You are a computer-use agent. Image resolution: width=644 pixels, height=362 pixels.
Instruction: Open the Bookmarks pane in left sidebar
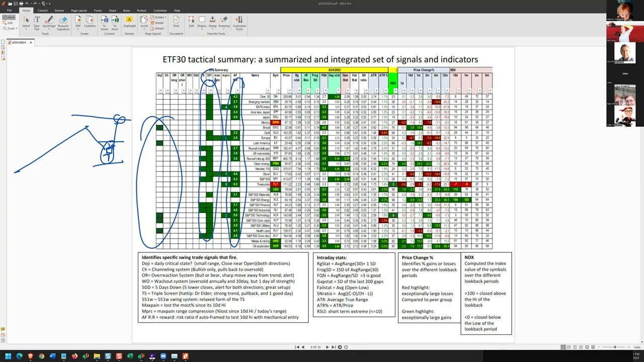tap(3, 52)
